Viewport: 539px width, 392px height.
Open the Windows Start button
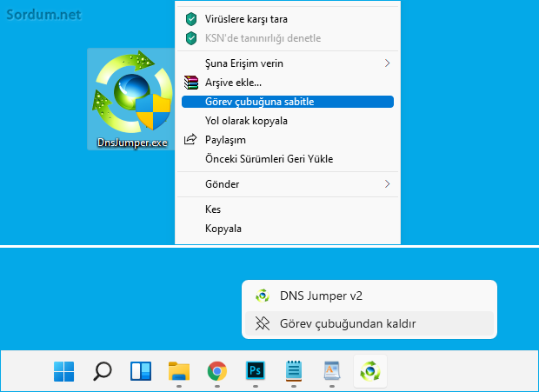(64, 372)
